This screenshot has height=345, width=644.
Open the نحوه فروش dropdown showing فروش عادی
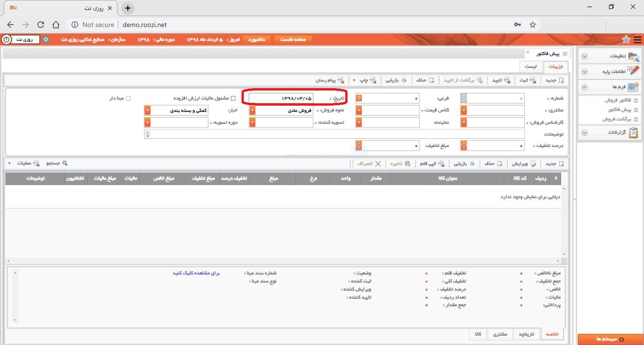click(x=252, y=110)
